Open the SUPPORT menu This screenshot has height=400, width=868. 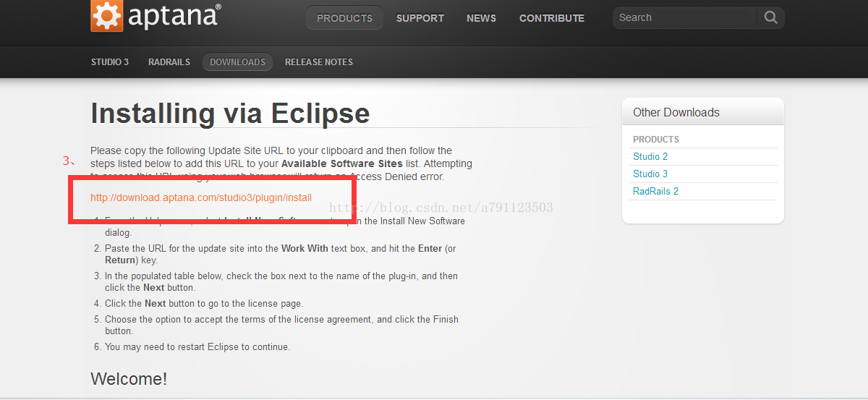pos(420,18)
